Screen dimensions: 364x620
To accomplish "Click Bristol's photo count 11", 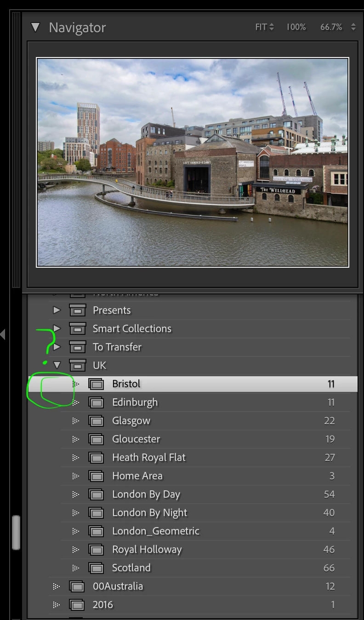I will pos(331,384).
